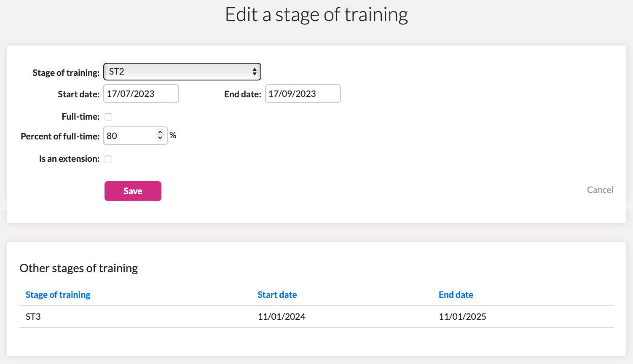Screen dimensions: 633x364
Task: Increase percent with the up stepper arrow
Action: (160, 132)
